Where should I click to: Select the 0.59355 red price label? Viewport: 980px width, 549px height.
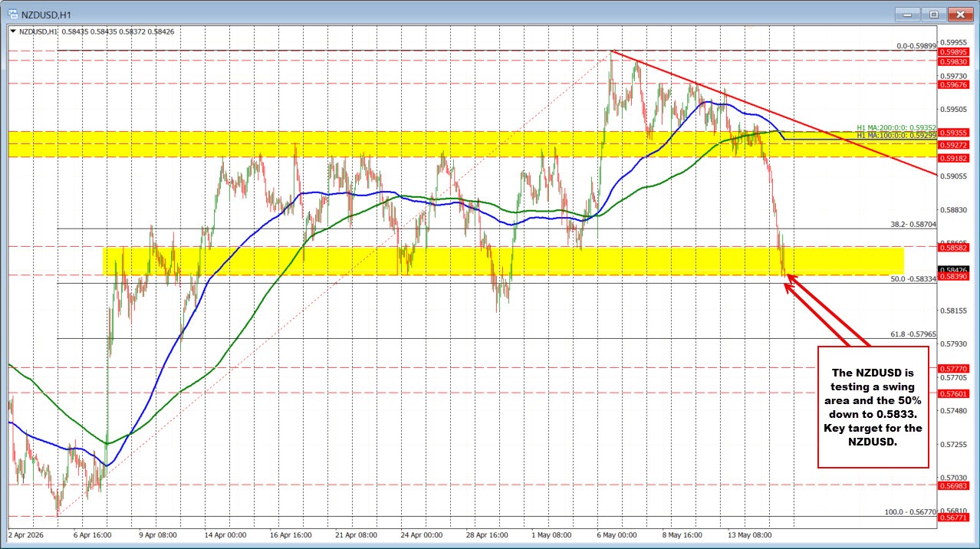tap(955, 132)
